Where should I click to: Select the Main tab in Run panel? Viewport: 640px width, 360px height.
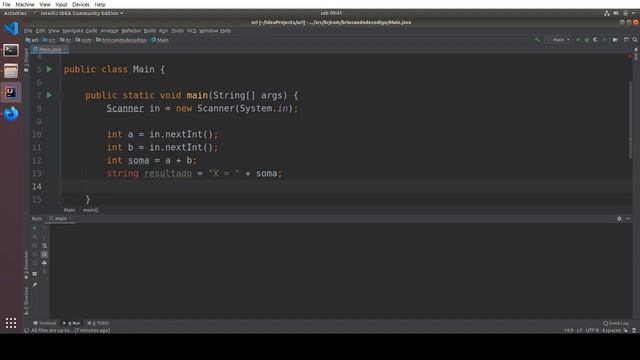(x=60, y=219)
